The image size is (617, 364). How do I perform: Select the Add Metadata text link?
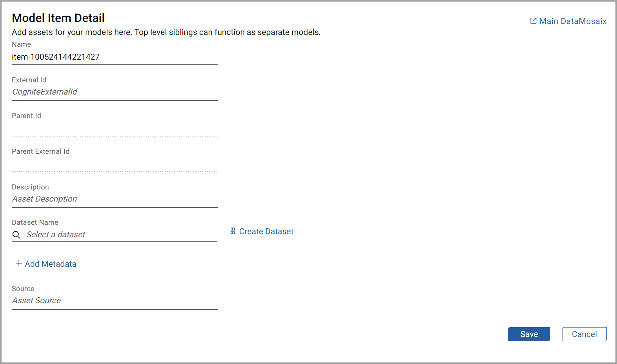(51, 264)
